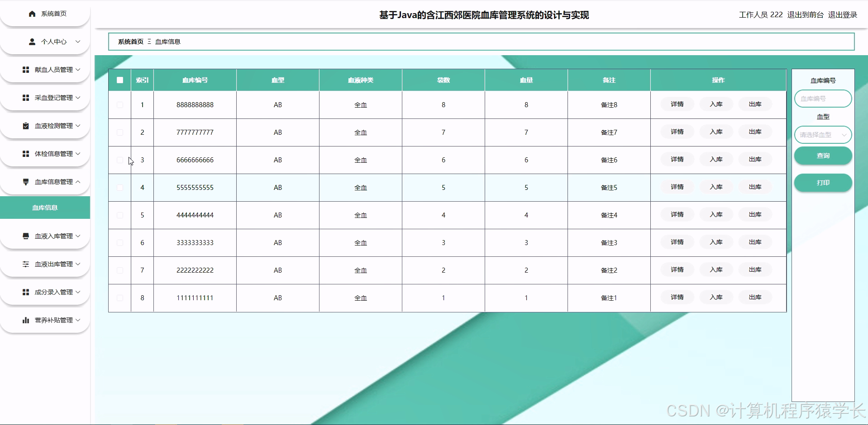Check the row with 血库编号 4444444444
Viewport: 868px width, 425px height.
point(120,215)
